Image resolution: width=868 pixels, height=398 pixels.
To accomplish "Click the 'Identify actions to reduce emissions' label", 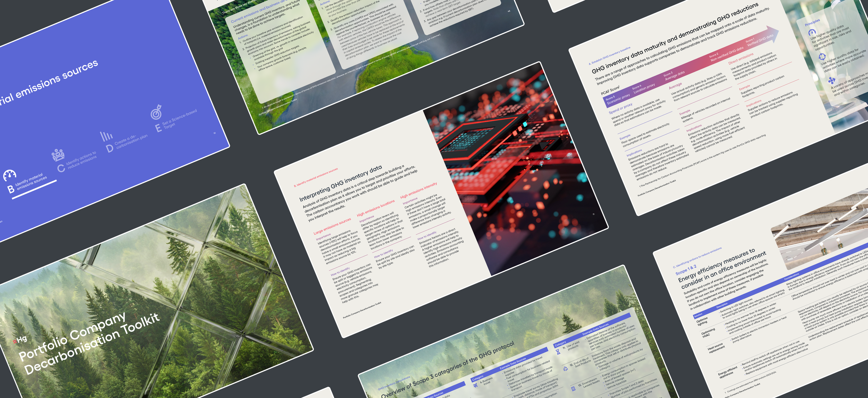I will click(81, 160).
